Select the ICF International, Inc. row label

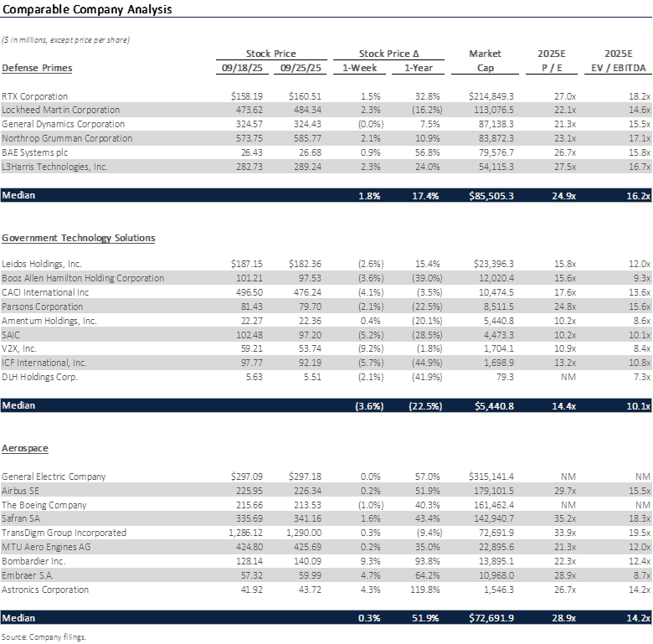[x=49, y=363]
